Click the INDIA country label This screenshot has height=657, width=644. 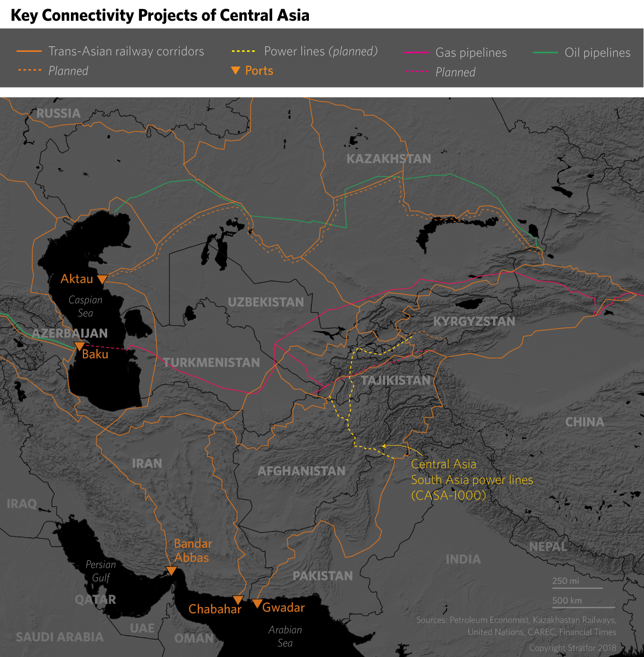[463, 559]
